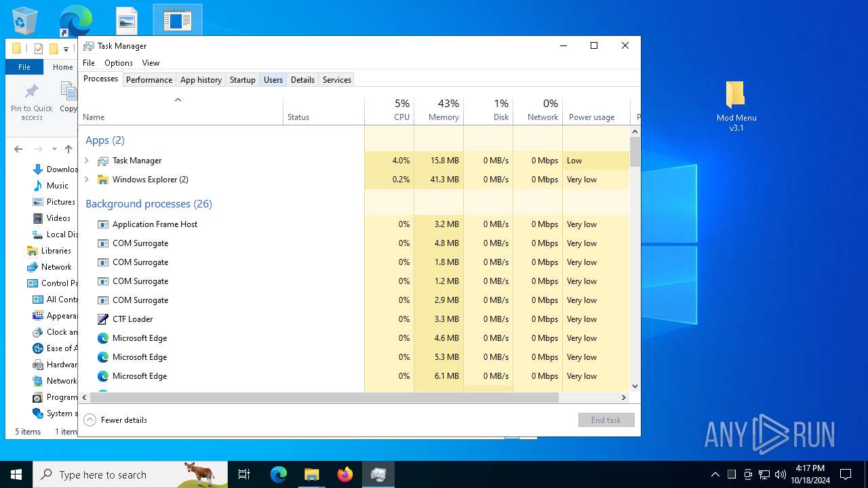
Task: Collapse details with Fewer details arrow
Action: point(90,420)
